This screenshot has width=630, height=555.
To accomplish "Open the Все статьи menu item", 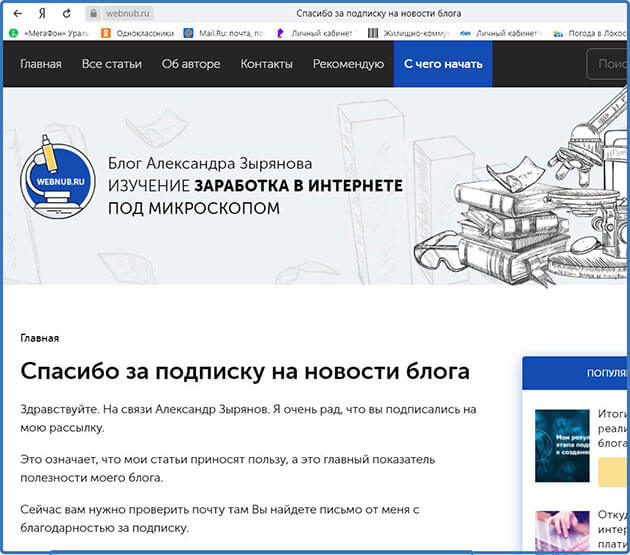I will pyautogui.click(x=112, y=64).
